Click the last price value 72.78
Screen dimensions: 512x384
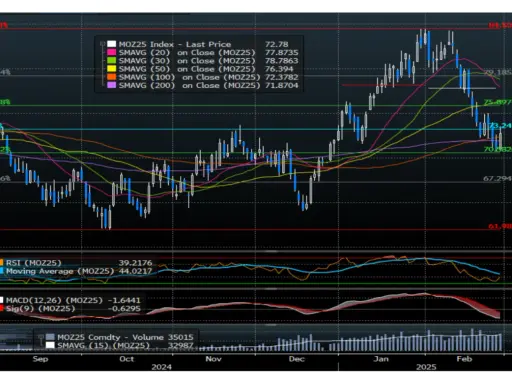(x=277, y=44)
